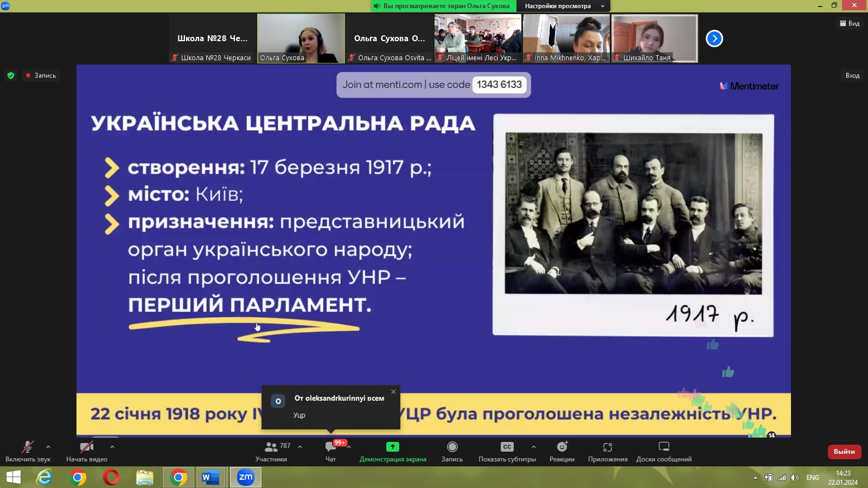The image size is (868, 488).
Task: Click the Record icon in toolbar
Action: (452, 447)
